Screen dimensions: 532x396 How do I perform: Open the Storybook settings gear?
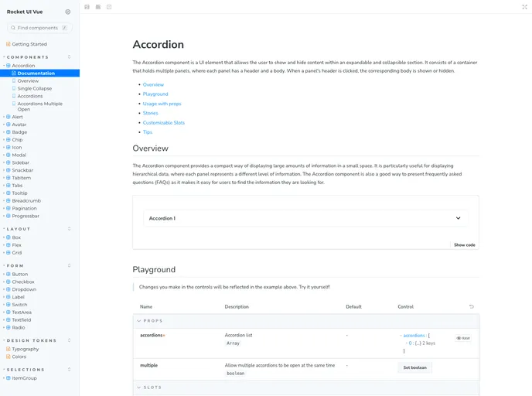click(68, 12)
